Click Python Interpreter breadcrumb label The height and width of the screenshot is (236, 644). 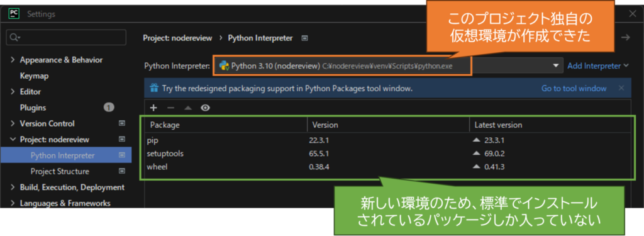point(260,38)
